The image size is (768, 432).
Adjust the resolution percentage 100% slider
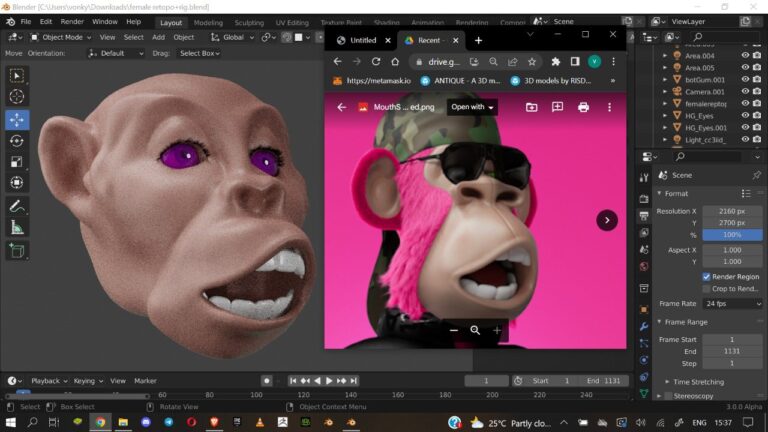coord(731,234)
